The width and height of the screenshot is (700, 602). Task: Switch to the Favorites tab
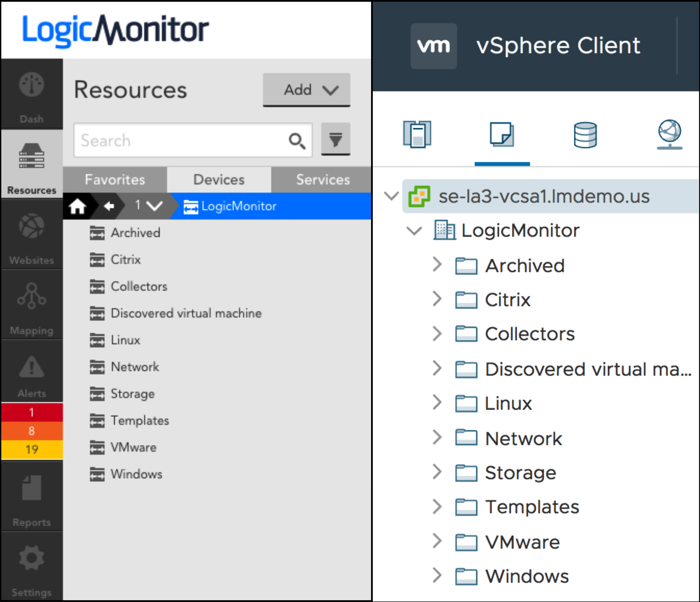(x=115, y=179)
